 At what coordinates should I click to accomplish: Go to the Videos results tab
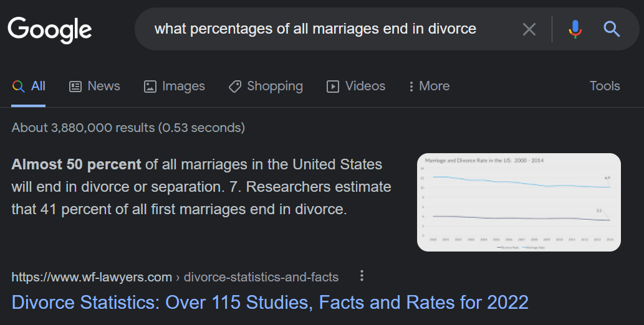pos(356,87)
